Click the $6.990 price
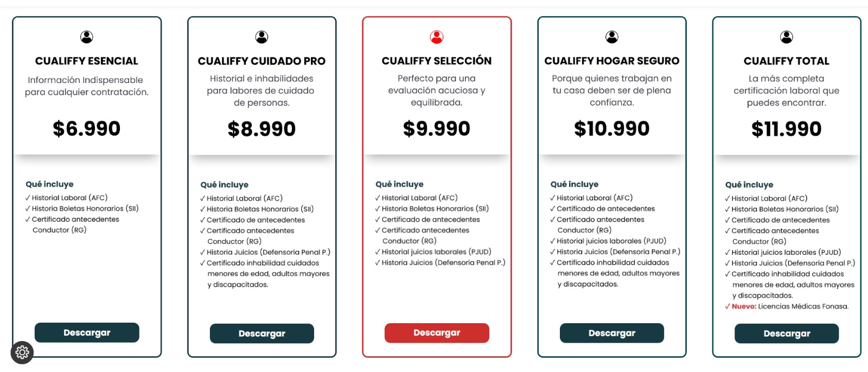This screenshot has width=868, height=372. pyautogui.click(x=87, y=129)
